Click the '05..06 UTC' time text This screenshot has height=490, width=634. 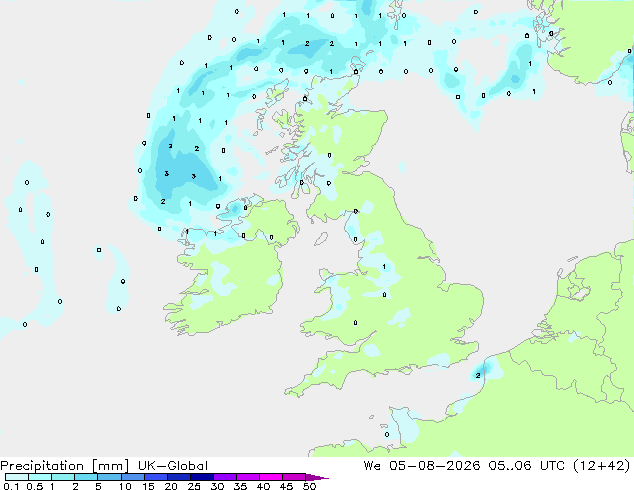coord(526,466)
